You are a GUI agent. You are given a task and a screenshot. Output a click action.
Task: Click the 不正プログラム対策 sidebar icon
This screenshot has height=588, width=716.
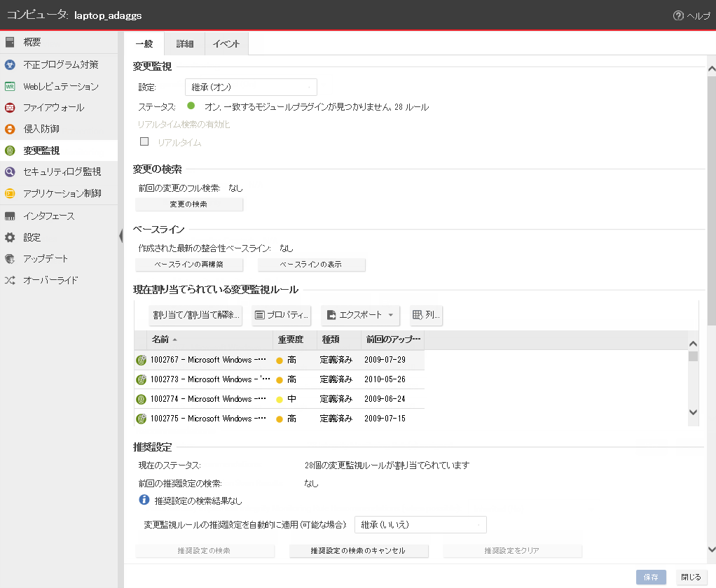point(10,64)
